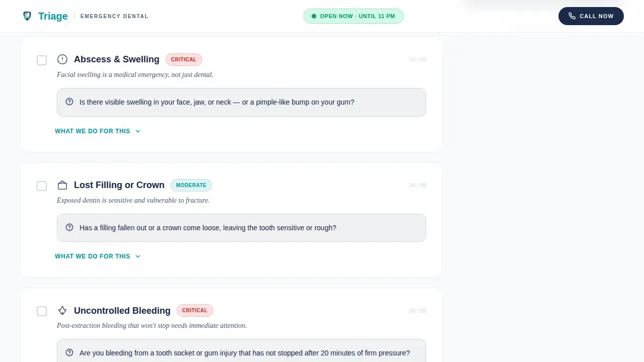Click the Critical badge on Abscess & Swelling
The image size is (644, 362).
click(x=184, y=59)
